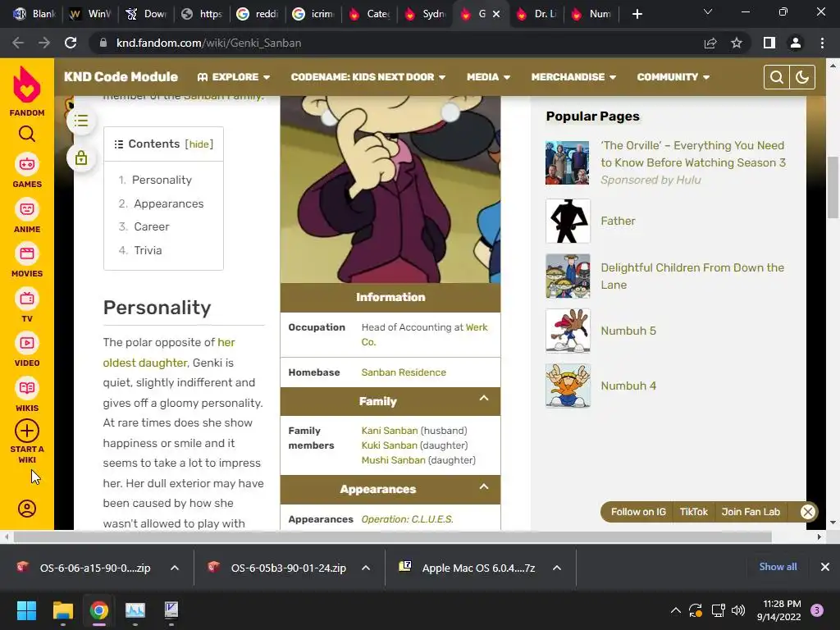Click the share page icon in address bar
Screen dimensions: 840x630
[710, 43]
